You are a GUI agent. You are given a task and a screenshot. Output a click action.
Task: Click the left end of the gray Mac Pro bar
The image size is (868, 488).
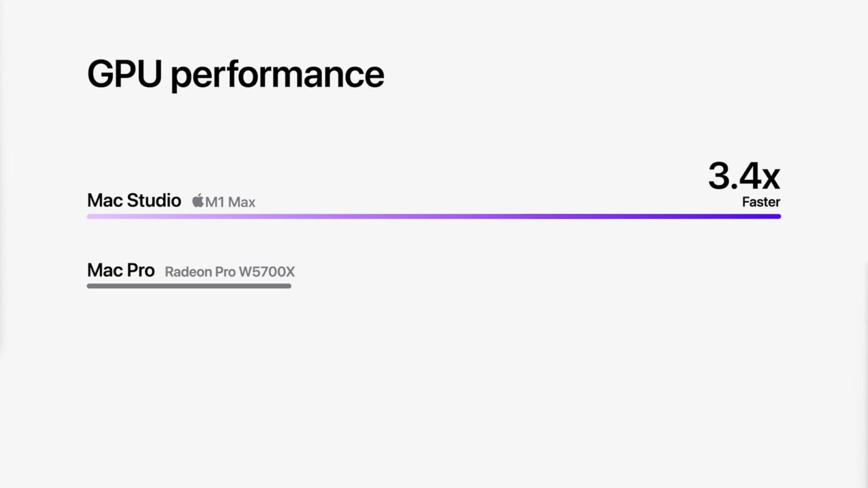click(x=91, y=286)
